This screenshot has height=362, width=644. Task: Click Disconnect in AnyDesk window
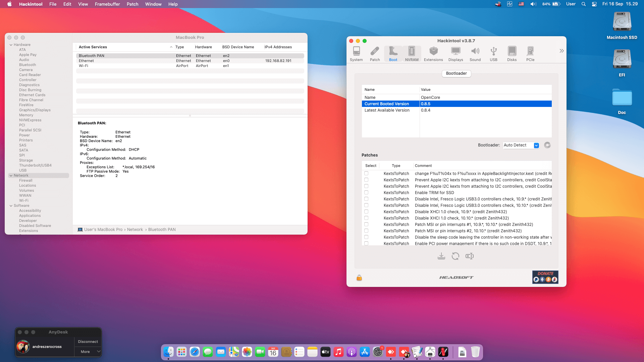click(x=88, y=342)
